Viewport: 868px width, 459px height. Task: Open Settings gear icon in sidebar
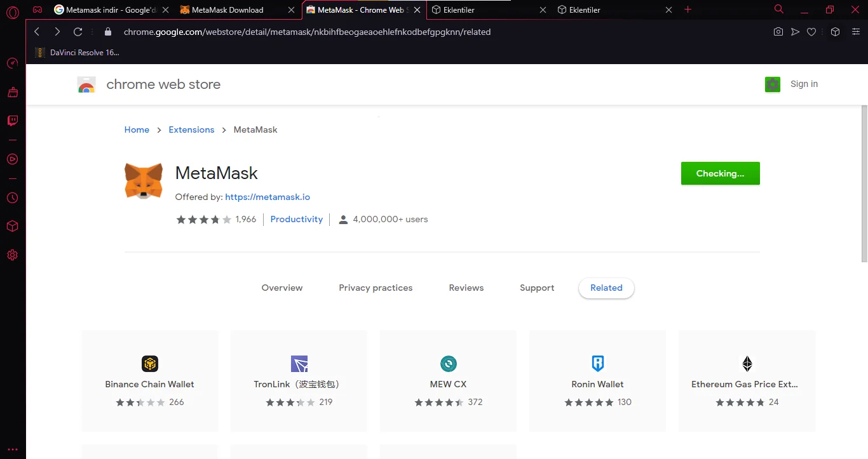12,255
